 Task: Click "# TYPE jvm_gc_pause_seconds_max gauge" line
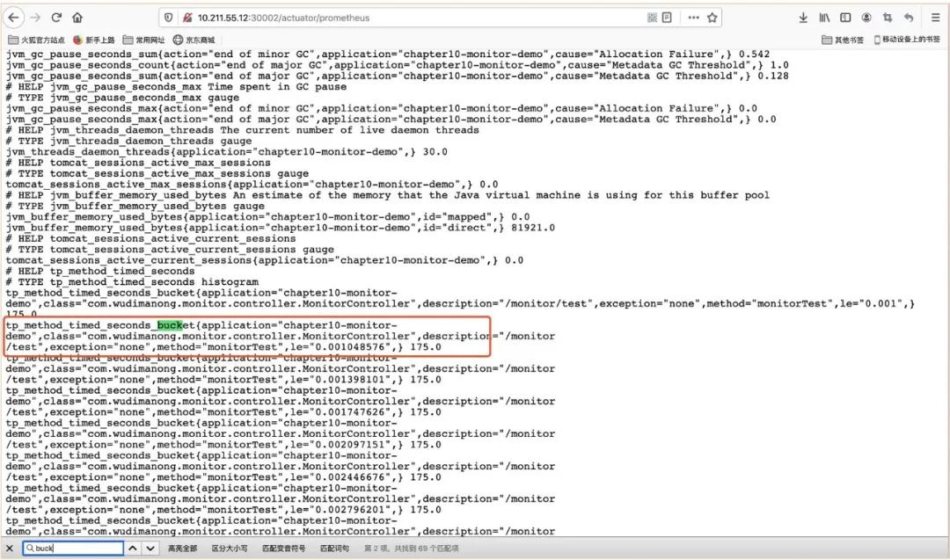click(122, 98)
